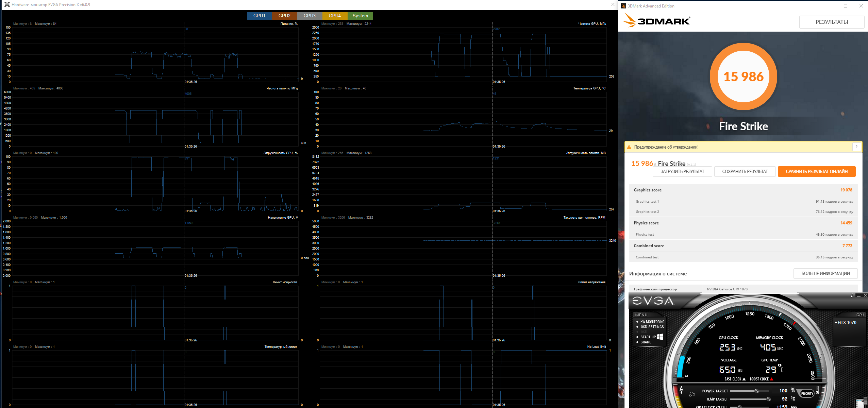Image resolution: width=868 pixels, height=408 pixels.
Task: Click the EVGA info icon
Action: pyautogui.click(x=852, y=295)
